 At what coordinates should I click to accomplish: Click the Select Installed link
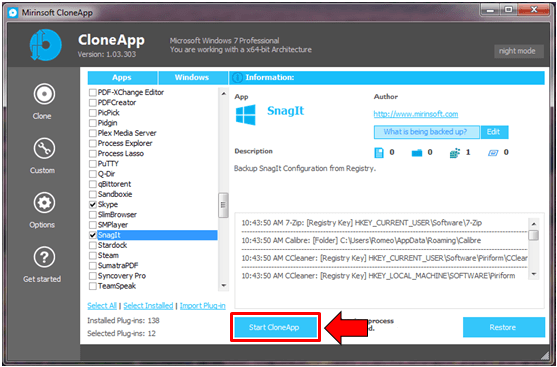pos(148,306)
